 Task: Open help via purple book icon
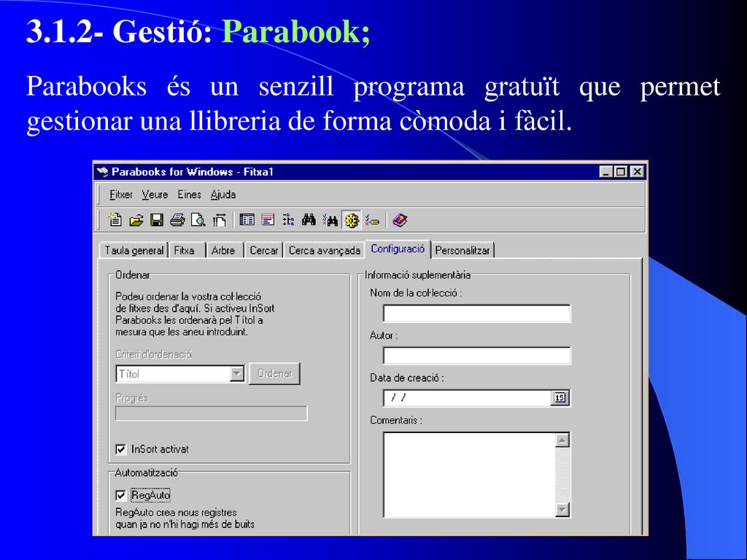click(400, 220)
